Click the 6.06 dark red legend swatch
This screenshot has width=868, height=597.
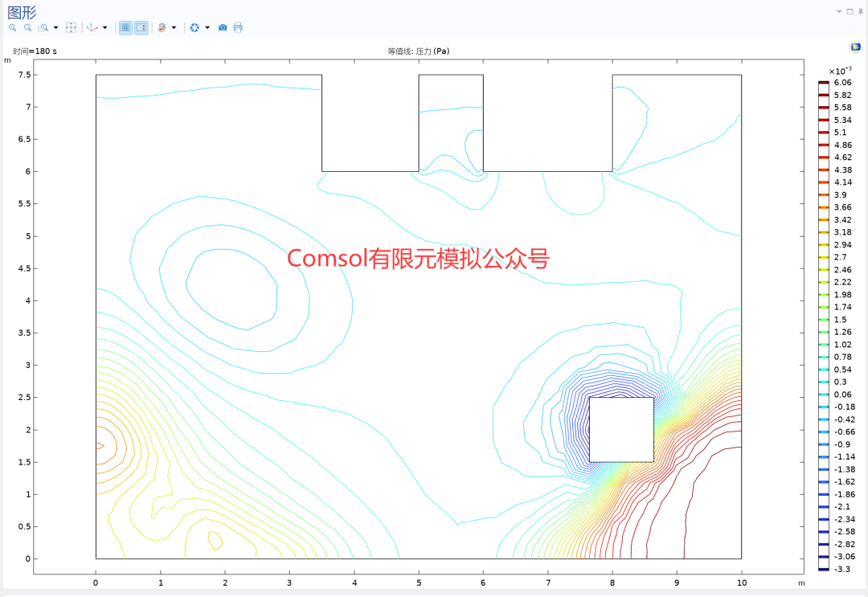[824, 83]
